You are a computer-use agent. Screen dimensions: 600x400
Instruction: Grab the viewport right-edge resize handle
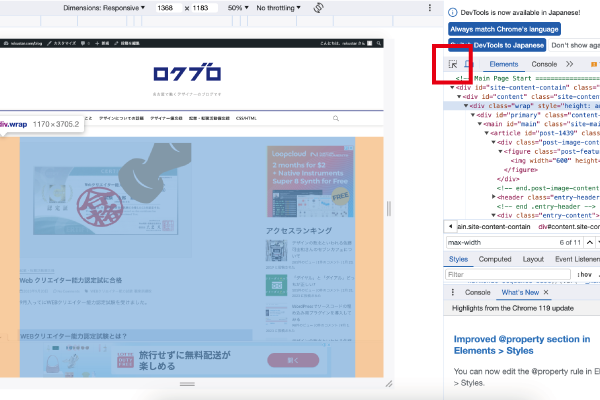(389, 209)
